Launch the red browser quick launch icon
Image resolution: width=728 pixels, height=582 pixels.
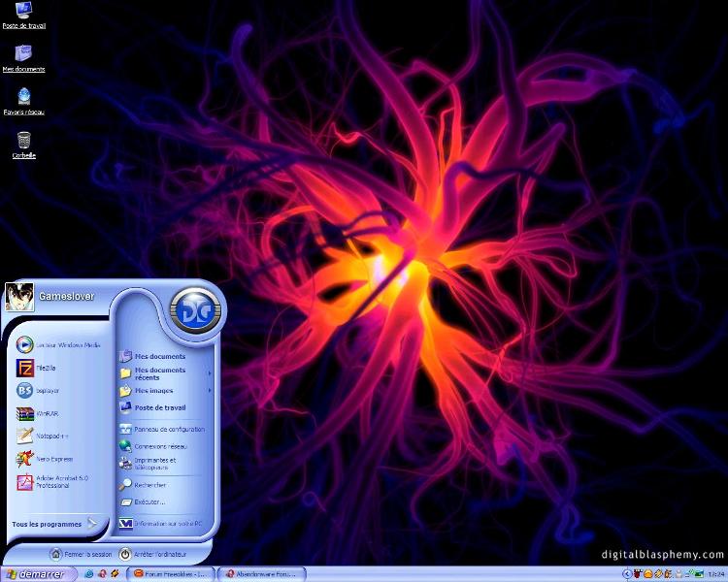coord(102,574)
